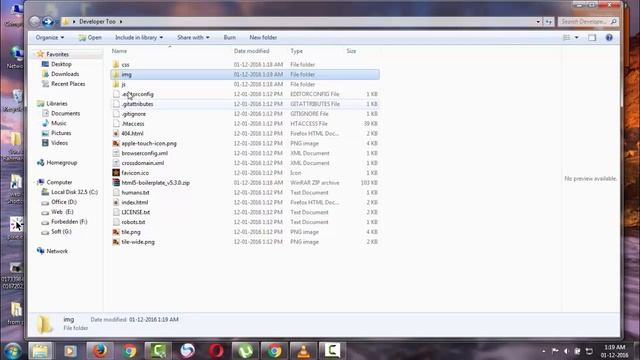
Task: Open Downloads in the navigation pane
Action: coord(65,74)
